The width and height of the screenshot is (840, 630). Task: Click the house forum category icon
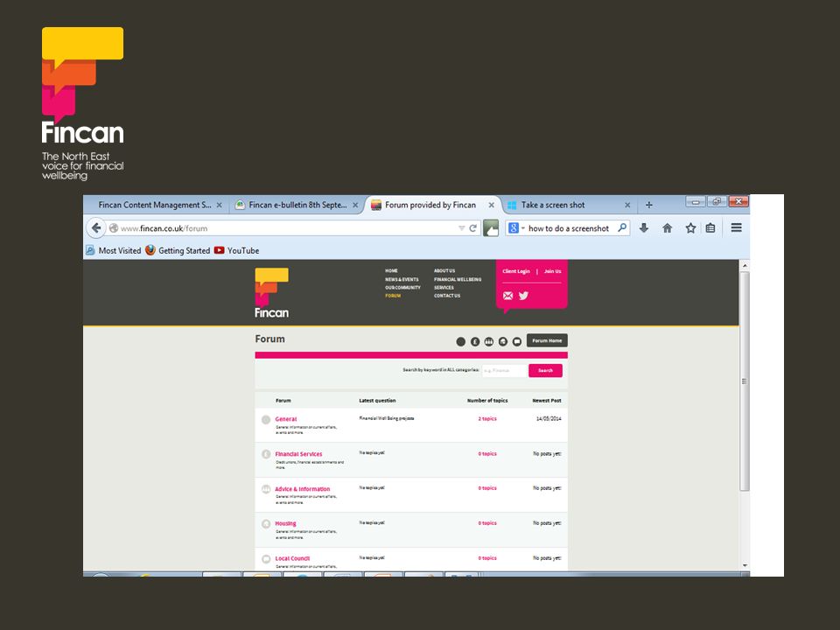point(502,341)
